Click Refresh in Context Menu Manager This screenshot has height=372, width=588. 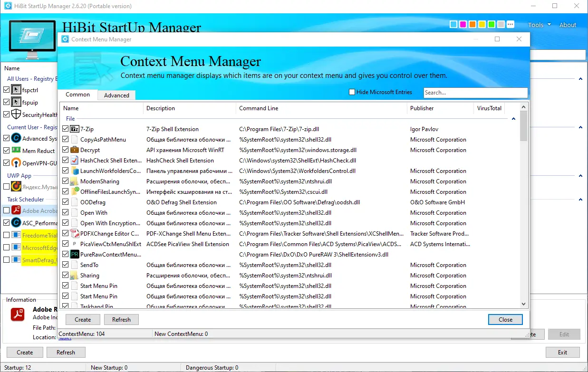[x=121, y=320]
